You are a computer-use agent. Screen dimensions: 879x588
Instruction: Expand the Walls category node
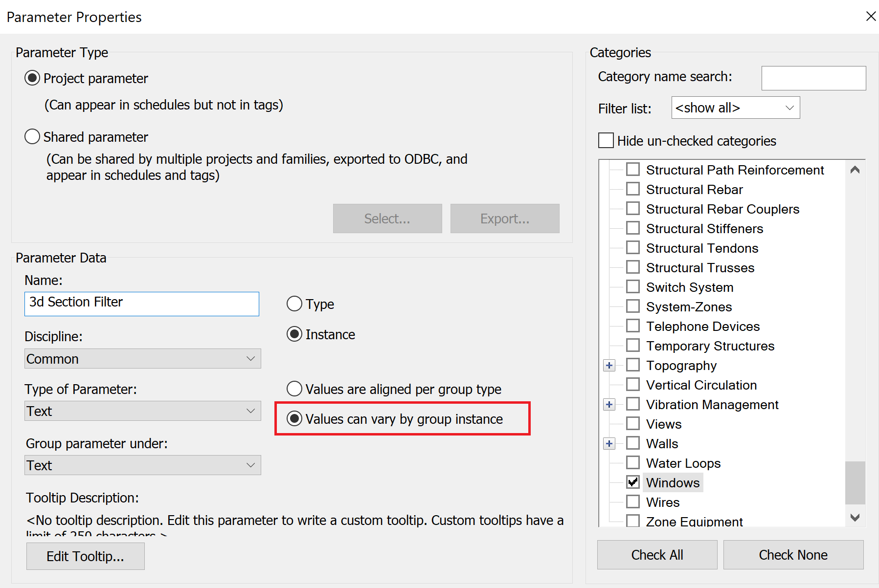[x=609, y=444]
